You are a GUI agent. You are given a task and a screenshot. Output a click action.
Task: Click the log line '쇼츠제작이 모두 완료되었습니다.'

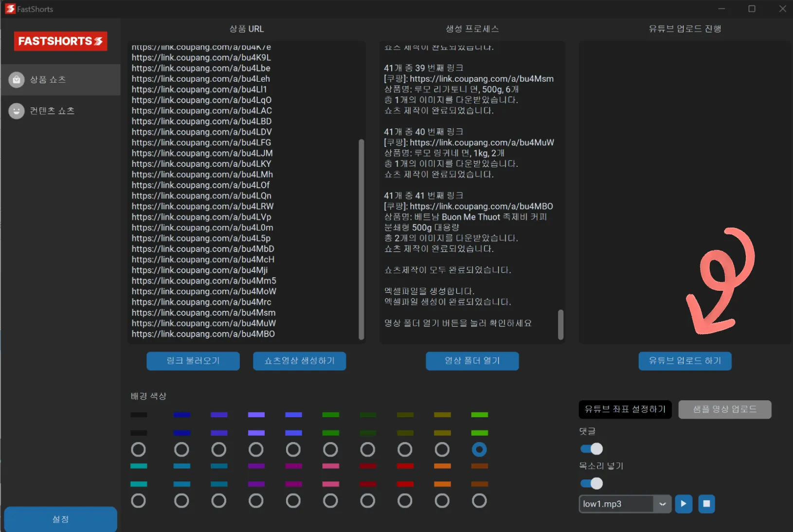[x=448, y=270]
